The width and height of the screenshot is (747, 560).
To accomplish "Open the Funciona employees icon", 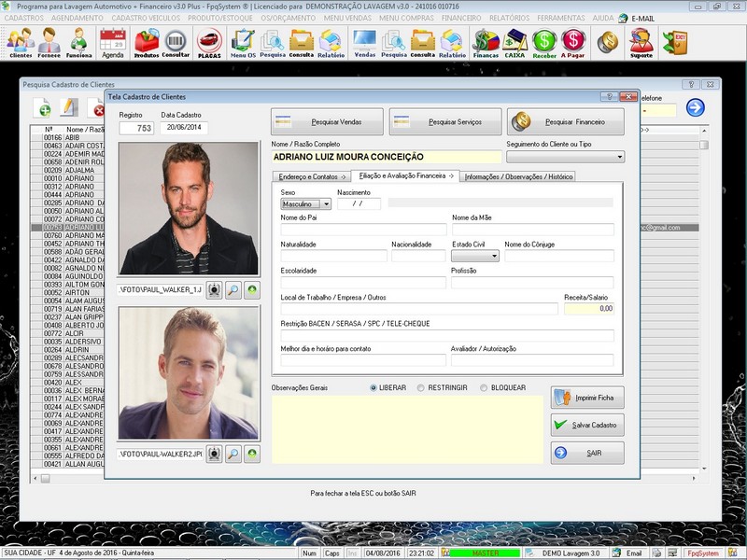I will [x=78, y=43].
